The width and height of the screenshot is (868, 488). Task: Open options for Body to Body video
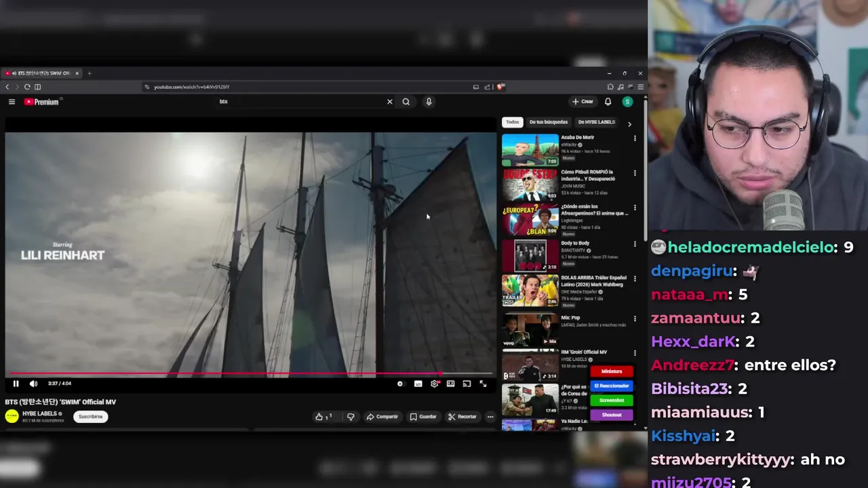pyautogui.click(x=635, y=244)
